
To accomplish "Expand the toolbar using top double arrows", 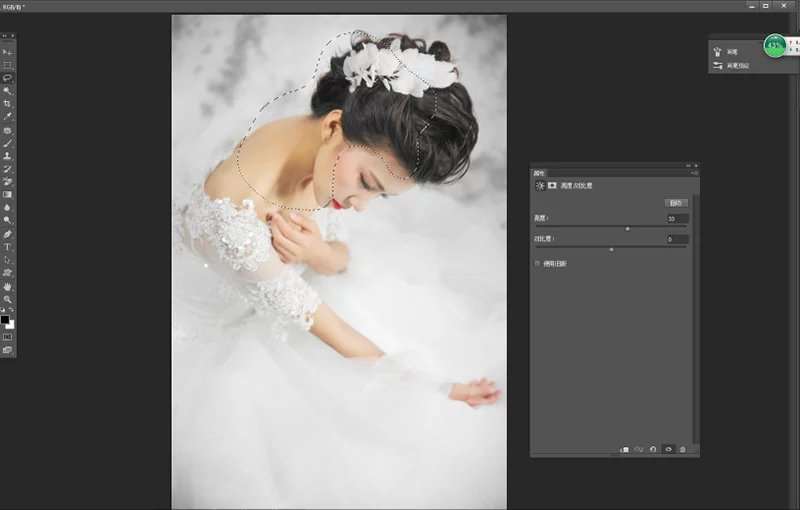I will pyautogui.click(x=5, y=36).
